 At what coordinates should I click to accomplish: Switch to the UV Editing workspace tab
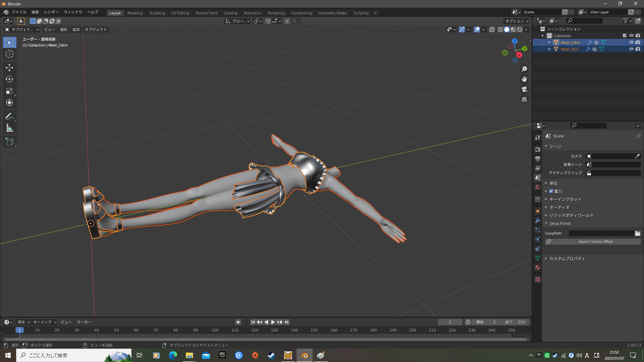(x=180, y=13)
